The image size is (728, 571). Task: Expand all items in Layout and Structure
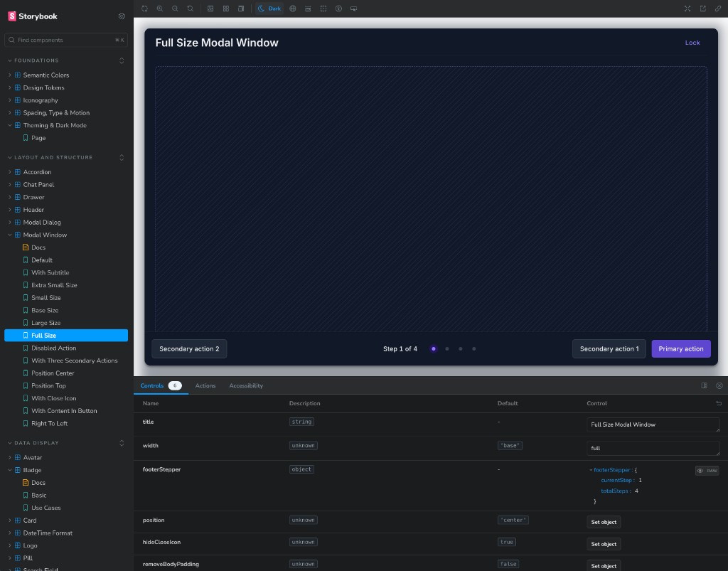(122, 157)
